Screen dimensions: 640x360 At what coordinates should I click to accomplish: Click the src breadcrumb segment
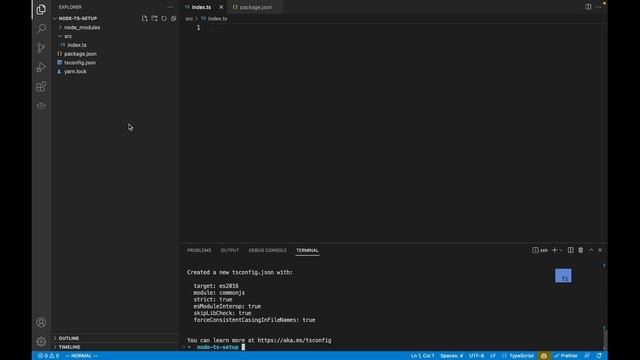[189, 19]
